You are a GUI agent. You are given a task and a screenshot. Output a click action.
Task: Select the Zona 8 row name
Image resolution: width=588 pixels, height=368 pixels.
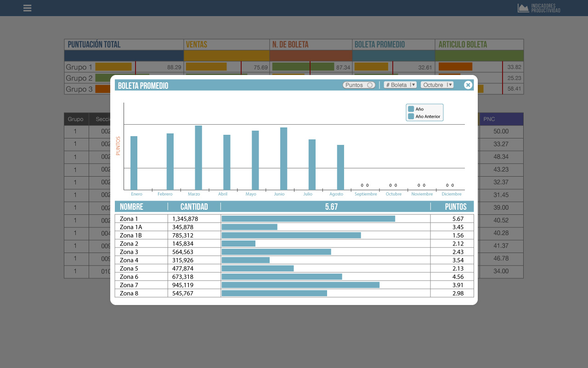coord(129,293)
